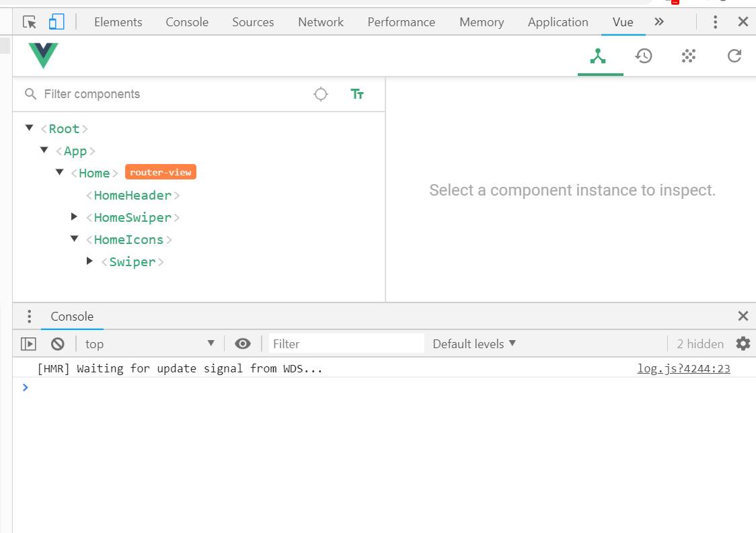Switch to the Network tab
Viewport: 756px width, 533px height.
pyautogui.click(x=321, y=22)
